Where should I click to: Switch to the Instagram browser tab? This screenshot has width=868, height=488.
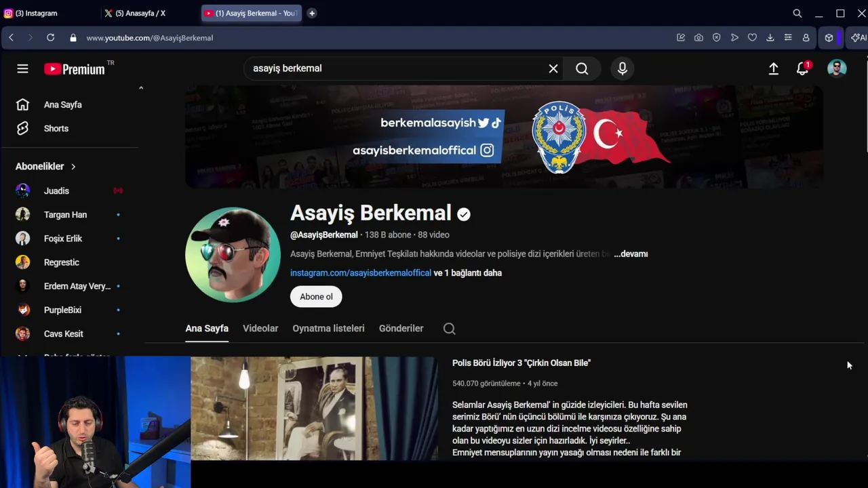[x=49, y=13]
